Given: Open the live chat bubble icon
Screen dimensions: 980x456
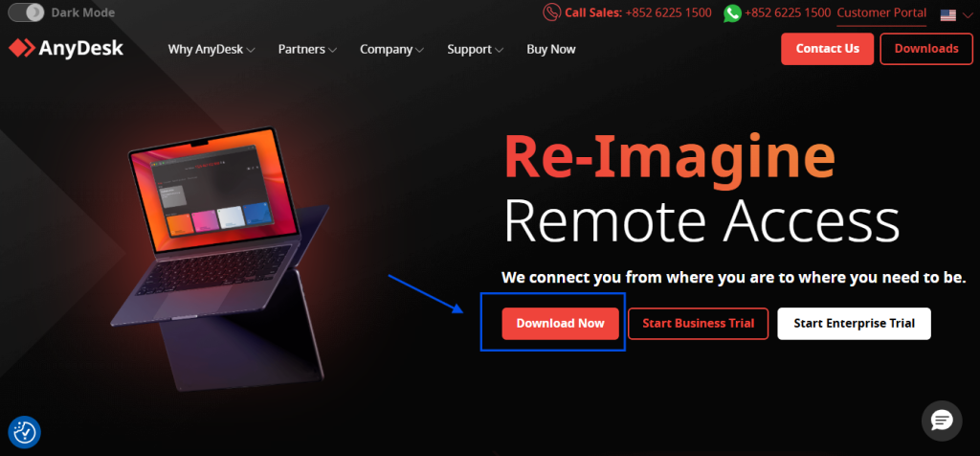Looking at the screenshot, I should [942, 421].
